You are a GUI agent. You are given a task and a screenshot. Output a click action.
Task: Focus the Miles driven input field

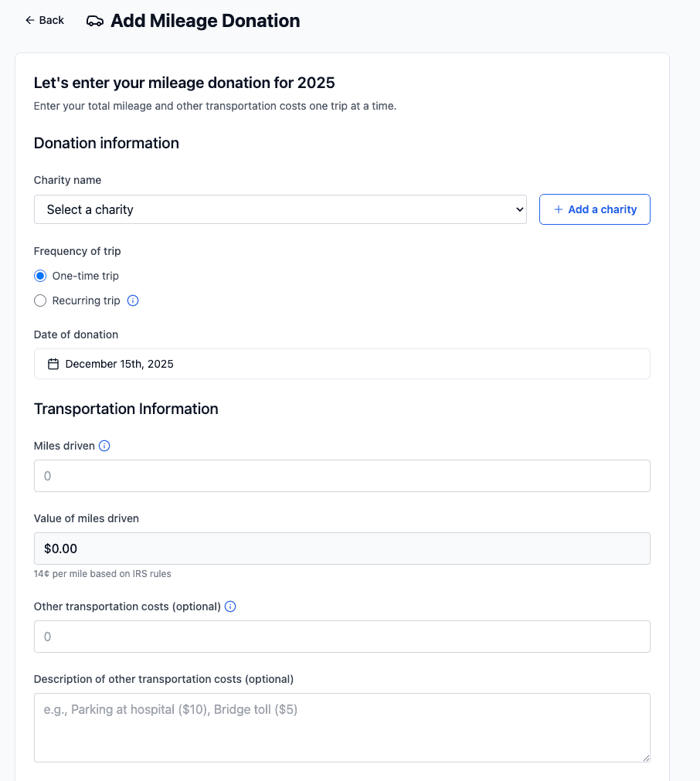pos(342,476)
